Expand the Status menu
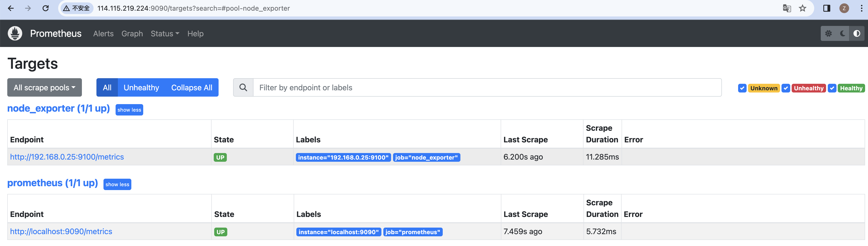The height and width of the screenshot is (246, 868). click(165, 34)
